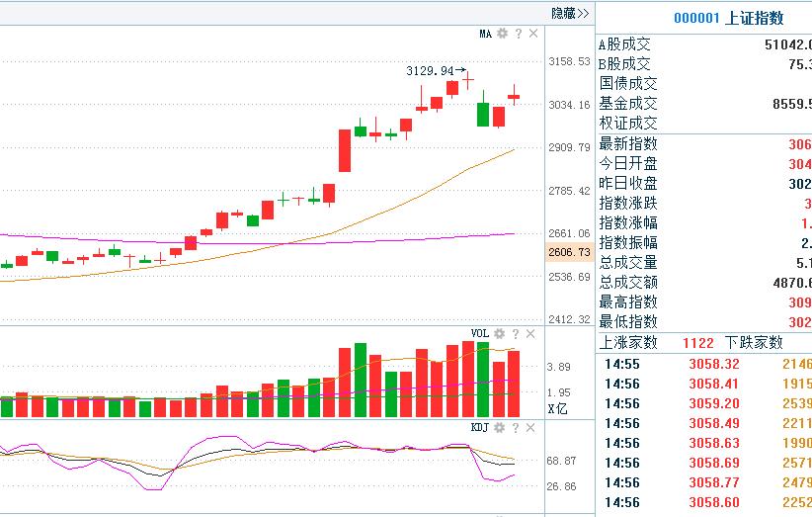Viewport: 812px width, 517px height.
Task: Click the 上涨家数 label
Action: point(628,342)
